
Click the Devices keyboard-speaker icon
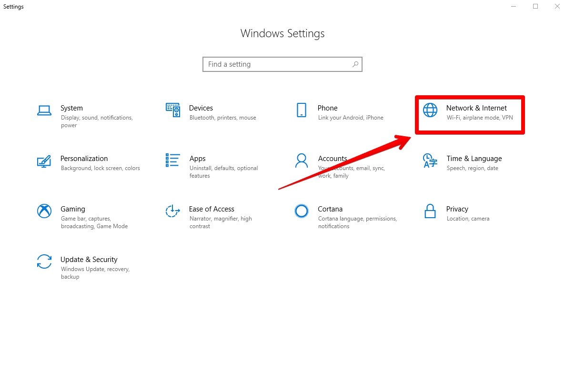click(173, 110)
